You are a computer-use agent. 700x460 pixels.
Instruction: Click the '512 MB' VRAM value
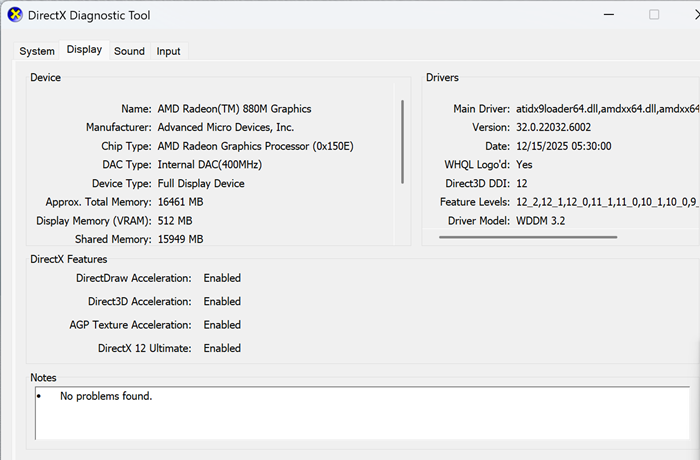point(175,221)
